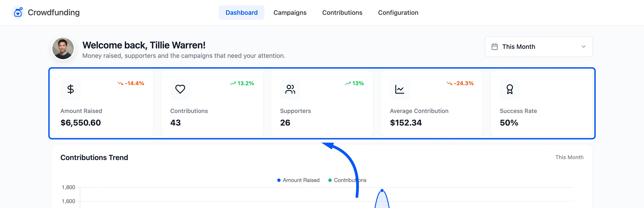Click the Contributions Trend heading
644x208 pixels.
coord(94,157)
